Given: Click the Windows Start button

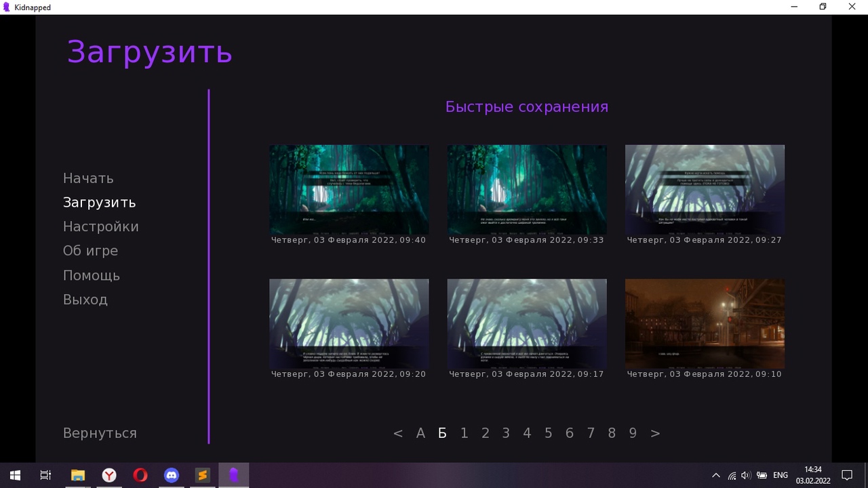Looking at the screenshot, I should pyautogui.click(x=15, y=475).
